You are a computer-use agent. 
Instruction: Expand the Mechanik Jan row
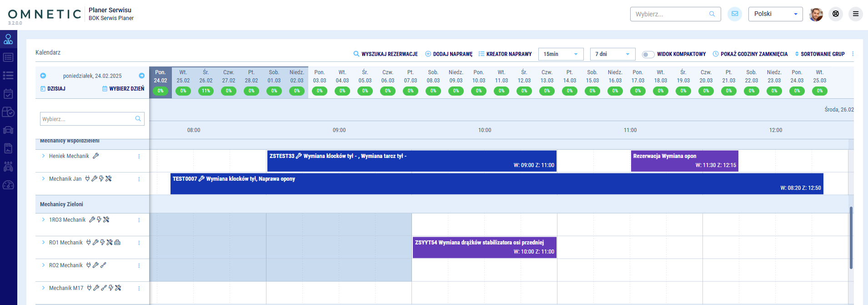click(43, 178)
